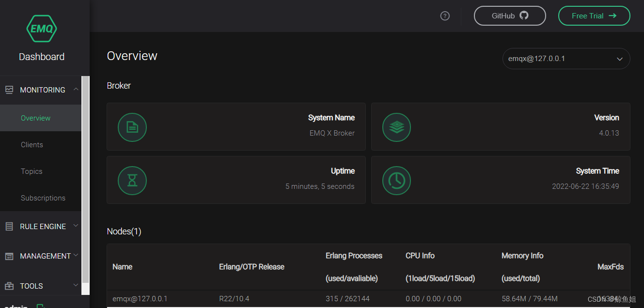644x308 pixels.
Task: Open the emqx@127.0.0.1 node dropdown
Action: tap(566, 59)
